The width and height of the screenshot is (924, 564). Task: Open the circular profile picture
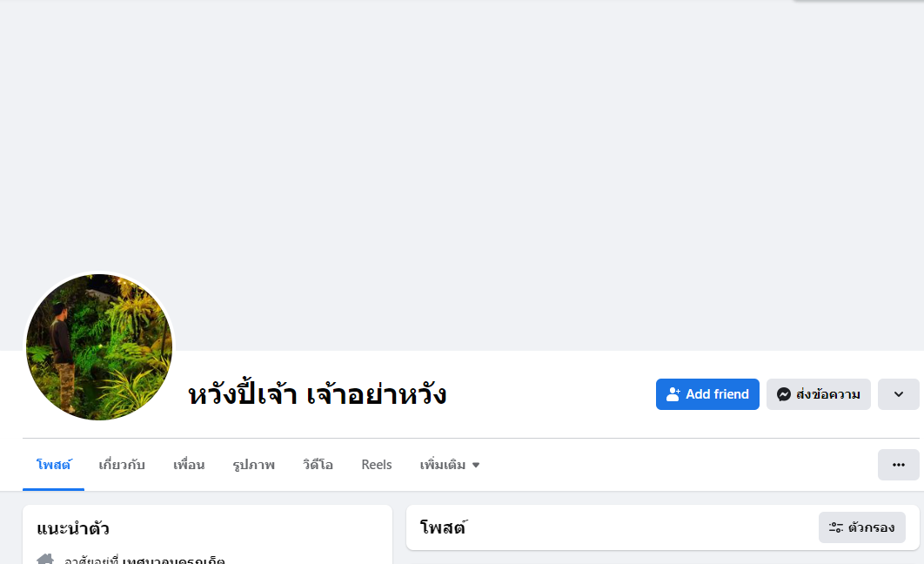coord(99,347)
